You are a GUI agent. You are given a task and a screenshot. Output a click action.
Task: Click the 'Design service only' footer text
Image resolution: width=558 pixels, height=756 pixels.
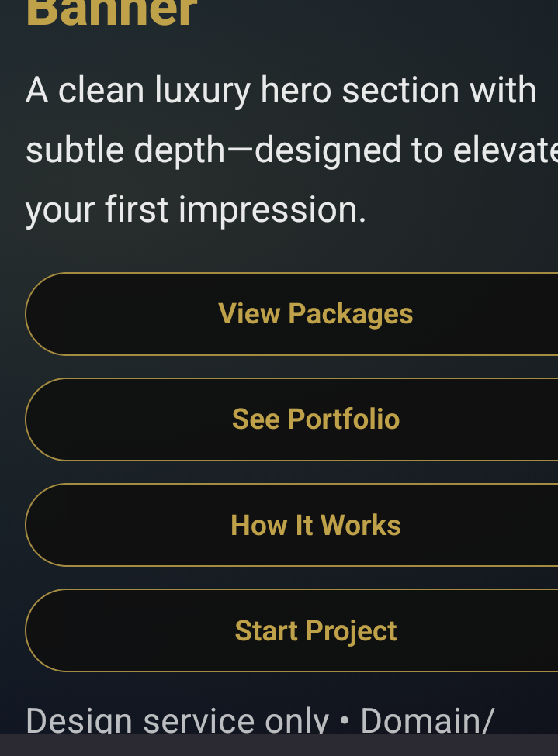click(177, 720)
